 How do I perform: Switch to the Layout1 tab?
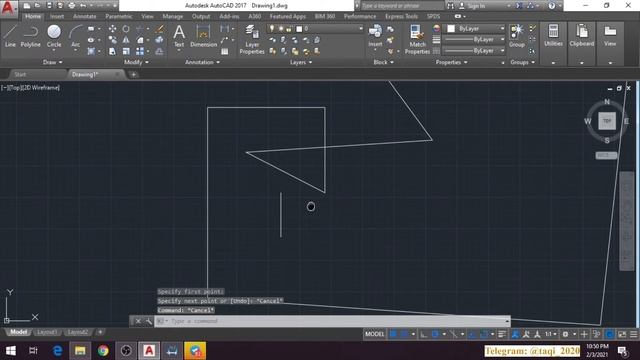pyautogui.click(x=47, y=332)
